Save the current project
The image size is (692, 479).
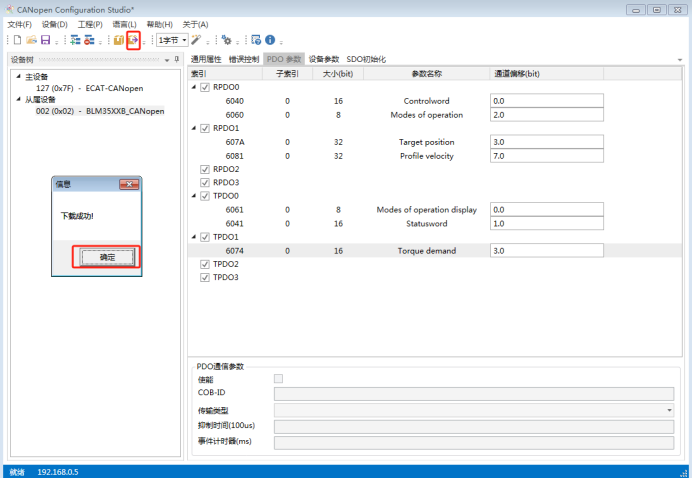click(x=45, y=40)
